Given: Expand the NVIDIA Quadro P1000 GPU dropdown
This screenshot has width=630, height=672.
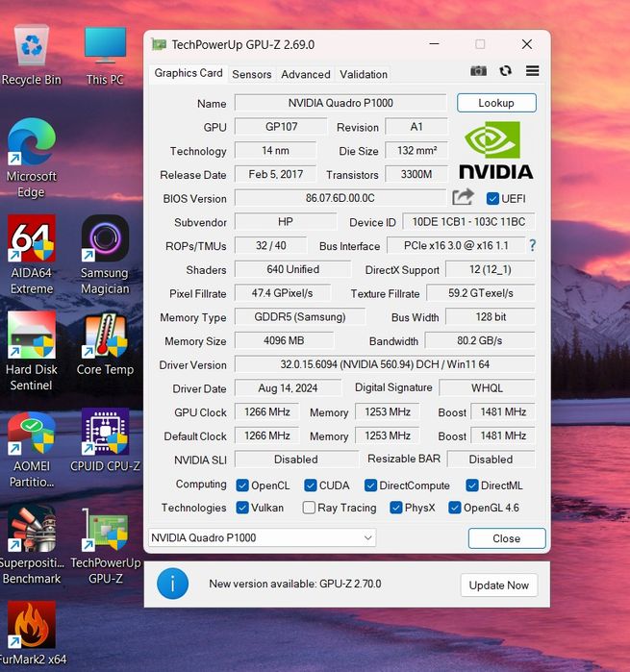Looking at the screenshot, I should 262,537.
